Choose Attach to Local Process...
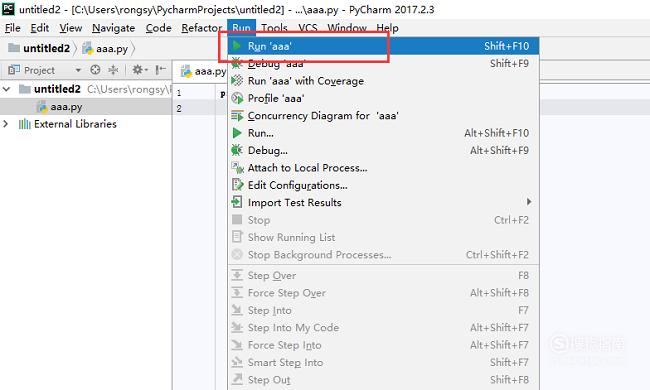Viewport: 650px width, 390px height. tap(383, 167)
